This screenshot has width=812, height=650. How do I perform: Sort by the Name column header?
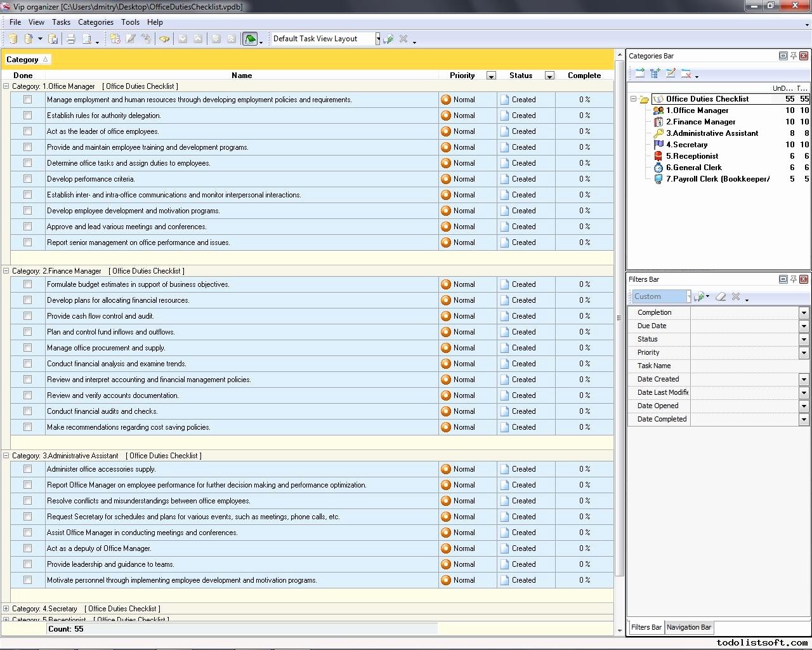[x=242, y=76]
